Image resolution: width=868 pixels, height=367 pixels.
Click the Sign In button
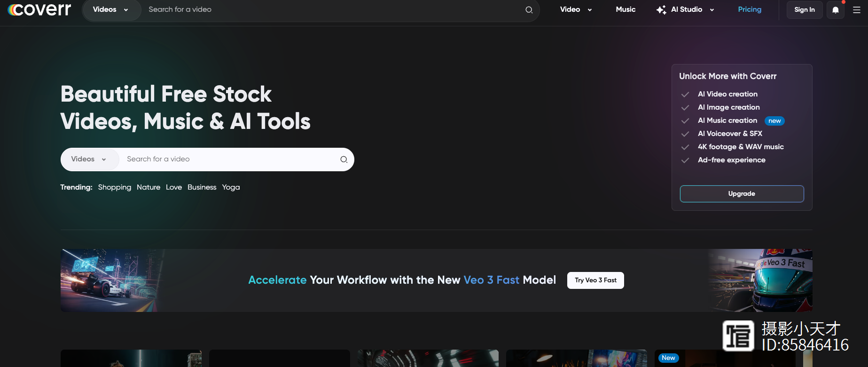click(x=805, y=10)
